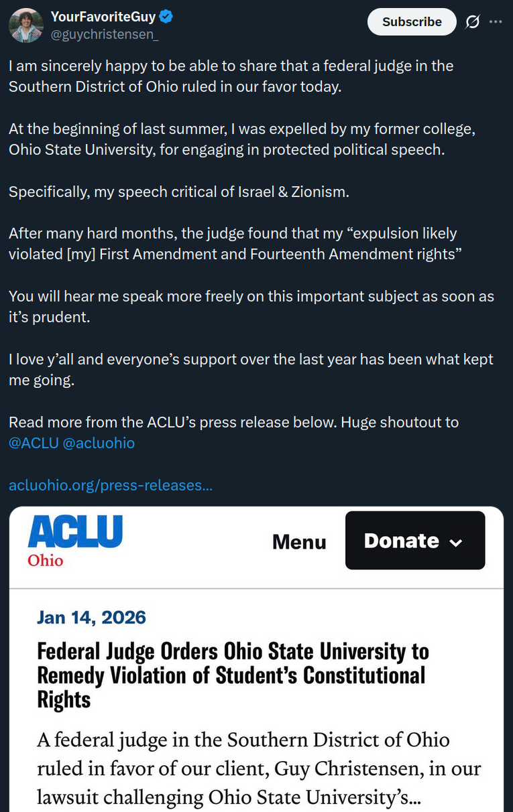Click the Jan 14, 2026 date

(x=91, y=617)
